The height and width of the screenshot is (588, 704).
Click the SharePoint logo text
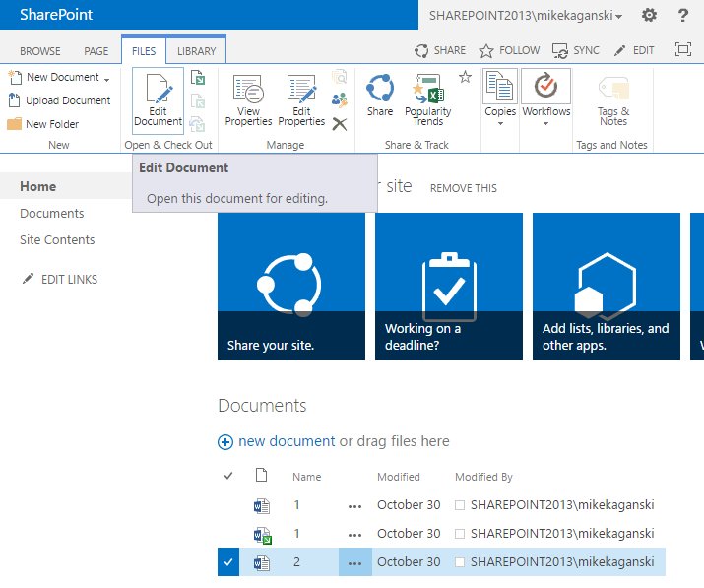point(56,15)
